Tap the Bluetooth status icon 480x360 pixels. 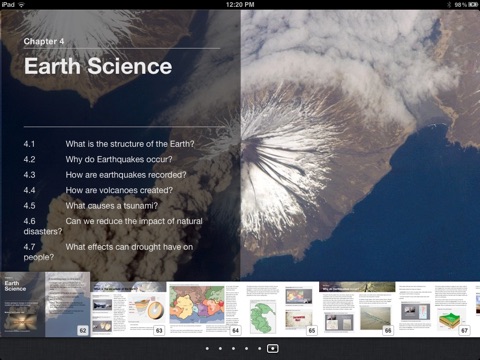[449, 4]
